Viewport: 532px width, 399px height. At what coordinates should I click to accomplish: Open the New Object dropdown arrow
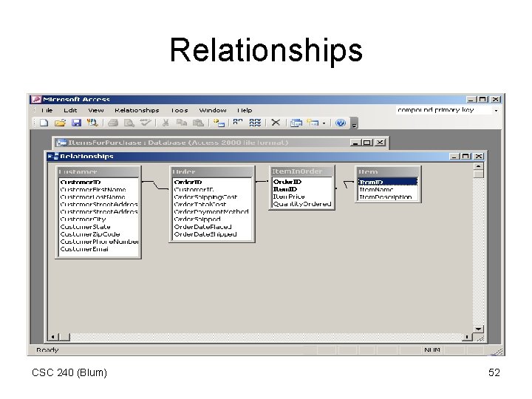[324, 123]
